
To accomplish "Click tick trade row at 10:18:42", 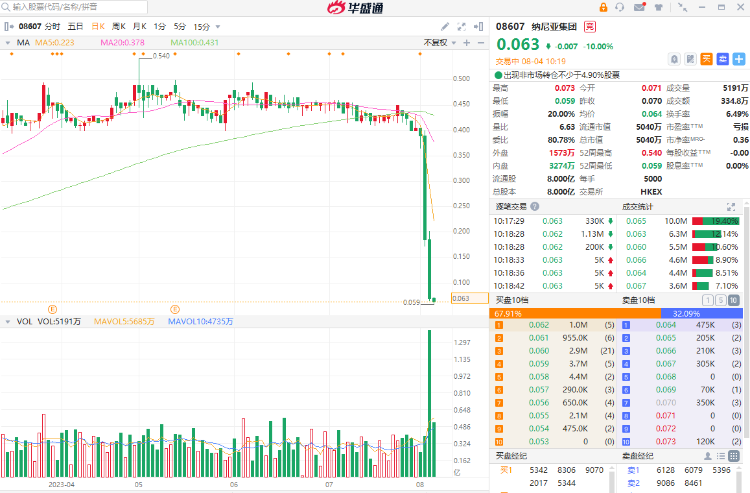I will (553, 286).
